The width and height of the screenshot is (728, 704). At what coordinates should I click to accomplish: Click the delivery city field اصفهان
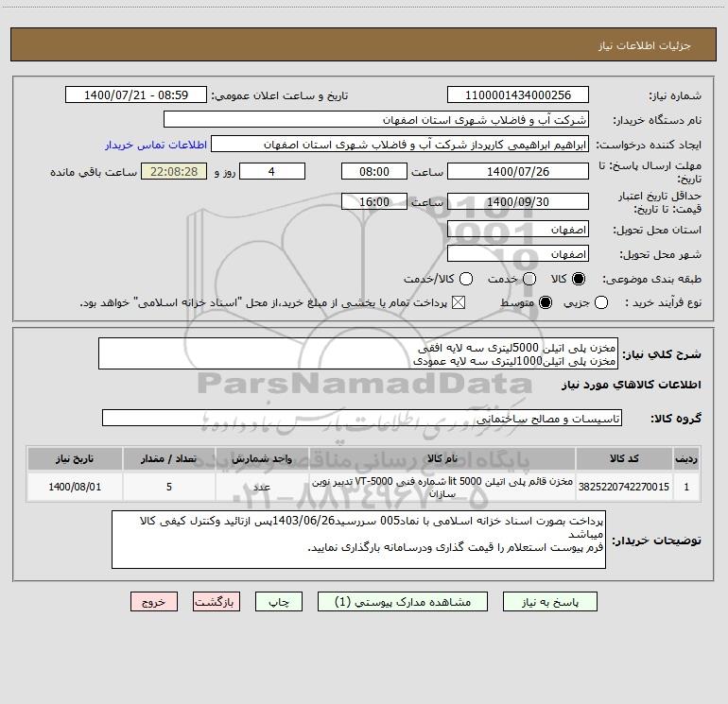click(518, 254)
